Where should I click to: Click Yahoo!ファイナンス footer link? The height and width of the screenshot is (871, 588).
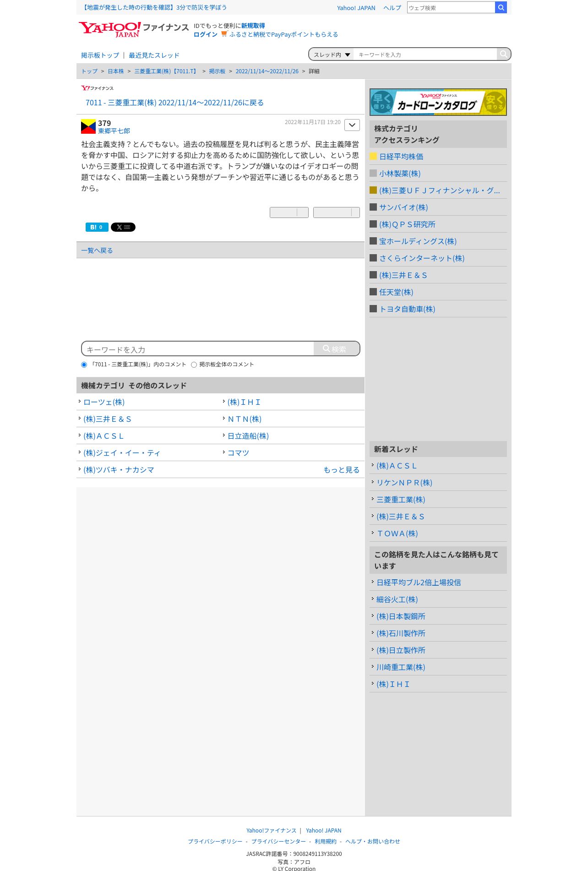tap(271, 831)
